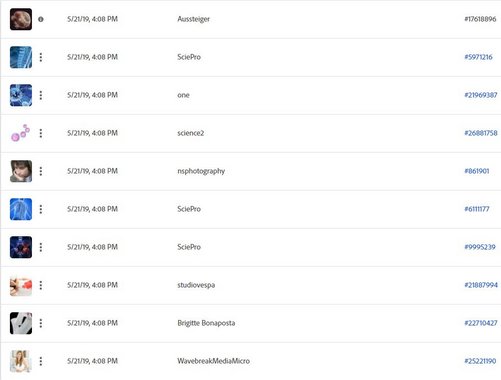Open three-dot menu for studiovespa row

coord(41,285)
